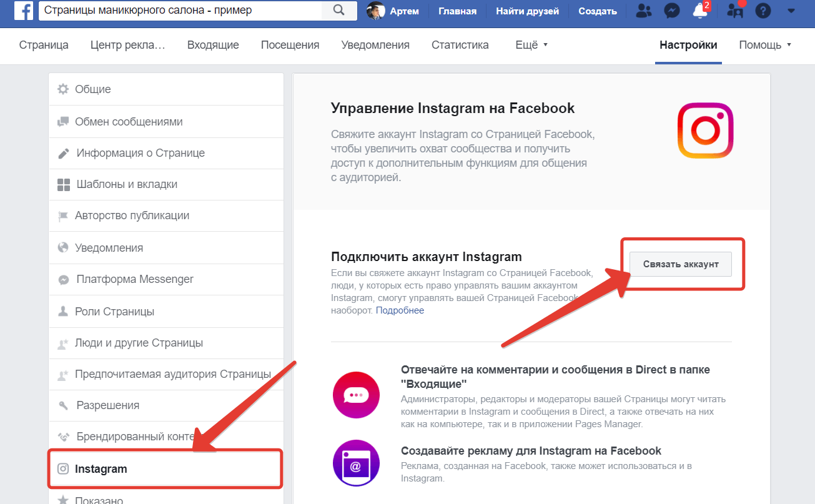Expand the Помощь dropdown

765,45
